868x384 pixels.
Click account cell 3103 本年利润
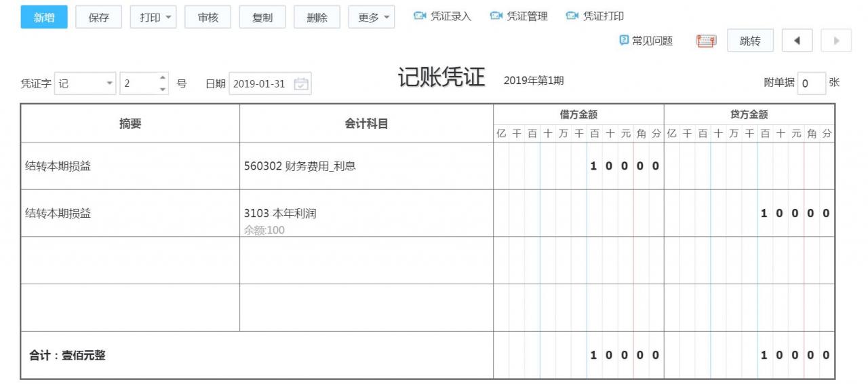pyautogui.click(x=366, y=213)
